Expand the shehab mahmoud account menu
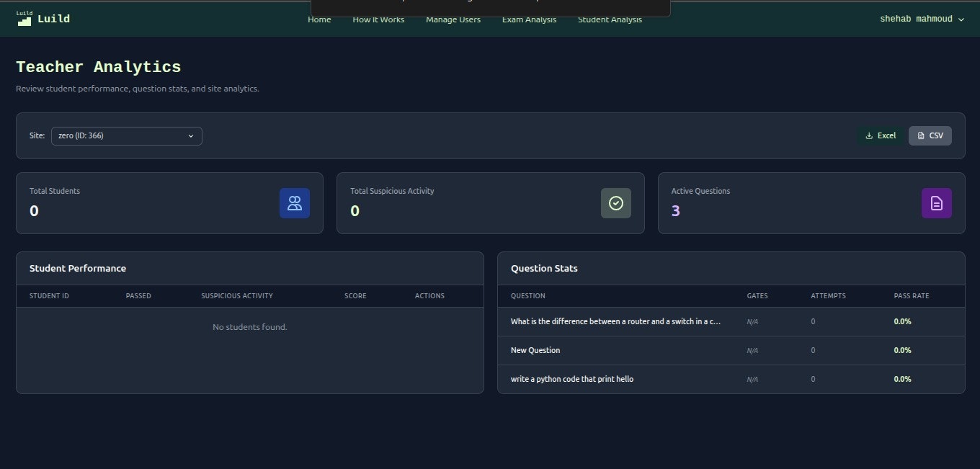The height and width of the screenshot is (469, 980). point(922,19)
